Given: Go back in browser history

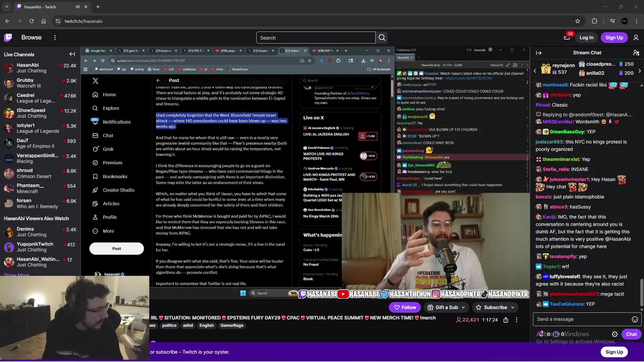Looking at the screenshot, I should click(7, 21).
